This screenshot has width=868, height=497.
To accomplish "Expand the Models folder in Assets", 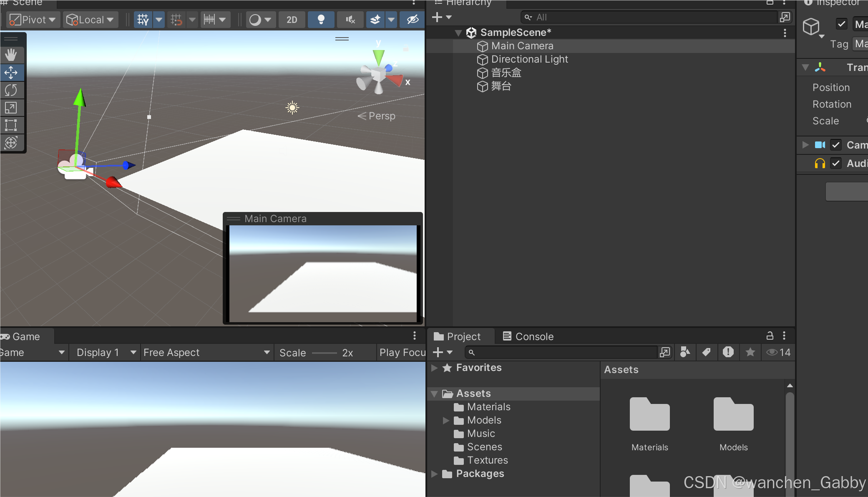I will coord(447,420).
